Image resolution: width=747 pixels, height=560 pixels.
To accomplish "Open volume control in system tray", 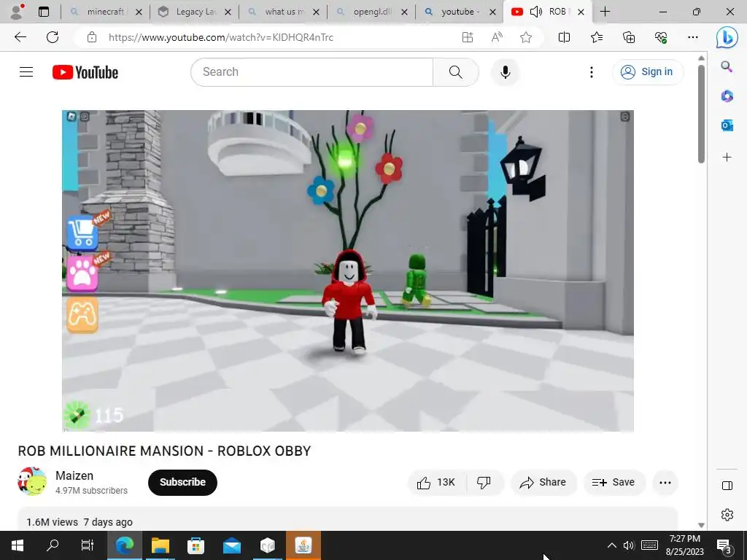I will 629,545.
